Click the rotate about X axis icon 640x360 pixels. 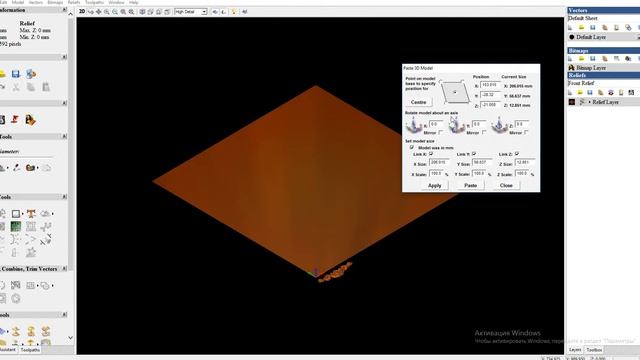click(x=414, y=125)
